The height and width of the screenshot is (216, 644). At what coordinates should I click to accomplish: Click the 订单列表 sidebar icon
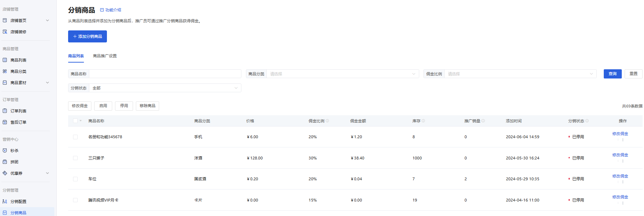[x=5, y=111]
